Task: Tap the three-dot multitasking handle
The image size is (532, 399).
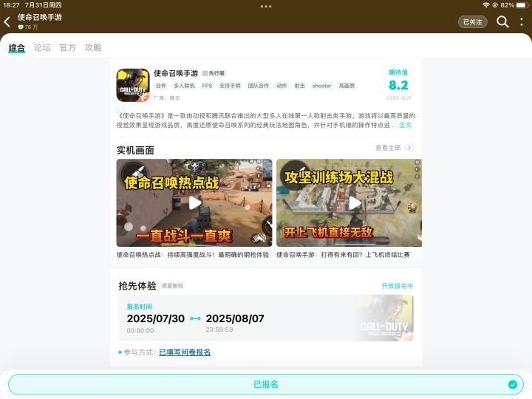Action: tap(266, 7)
